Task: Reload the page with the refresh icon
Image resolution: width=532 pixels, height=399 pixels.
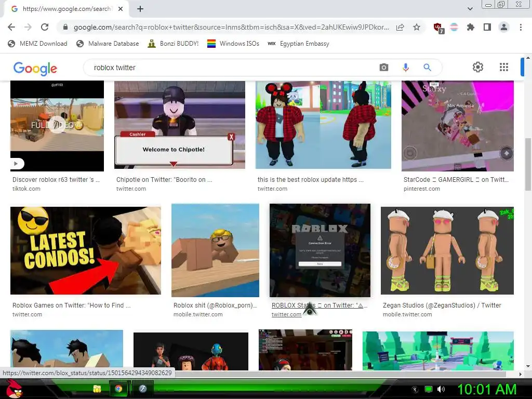Action: [45, 27]
